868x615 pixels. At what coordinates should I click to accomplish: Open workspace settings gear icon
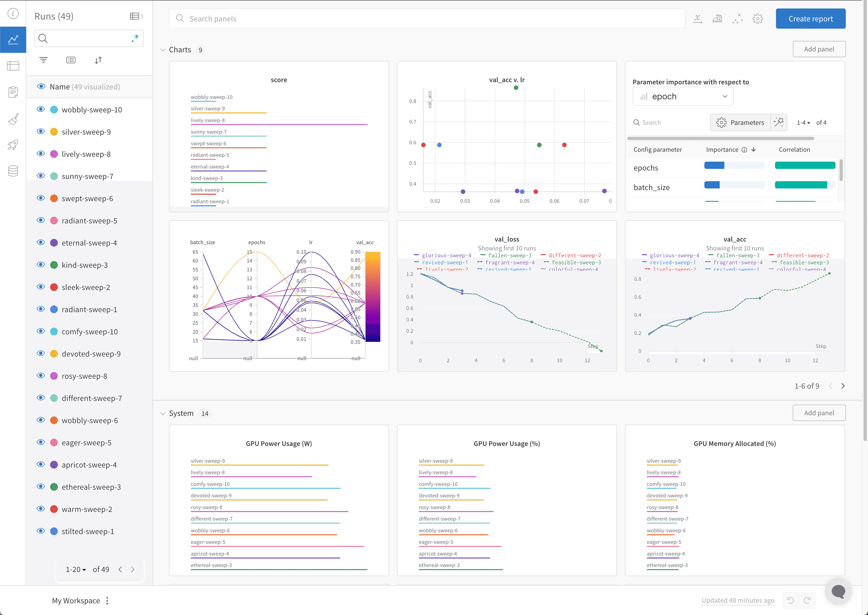tap(757, 19)
